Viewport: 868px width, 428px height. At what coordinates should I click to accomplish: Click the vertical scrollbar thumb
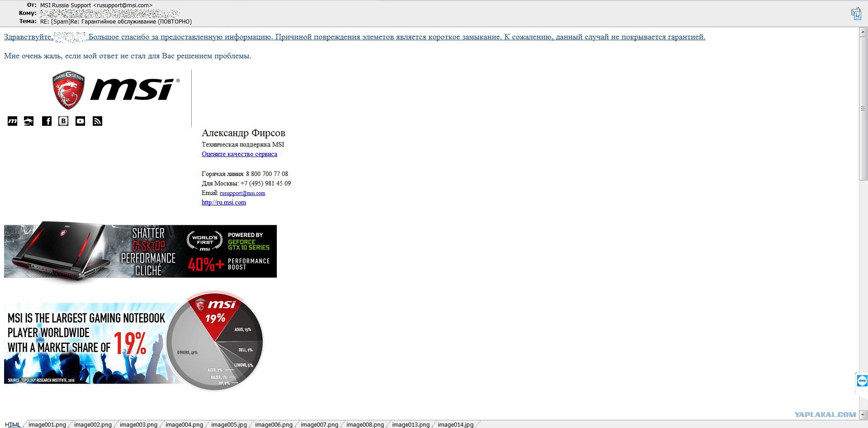tap(863, 109)
